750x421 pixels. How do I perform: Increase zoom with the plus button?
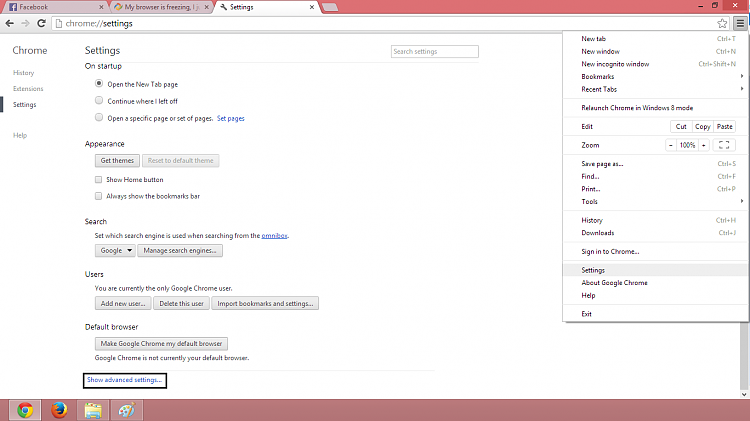(x=704, y=145)
